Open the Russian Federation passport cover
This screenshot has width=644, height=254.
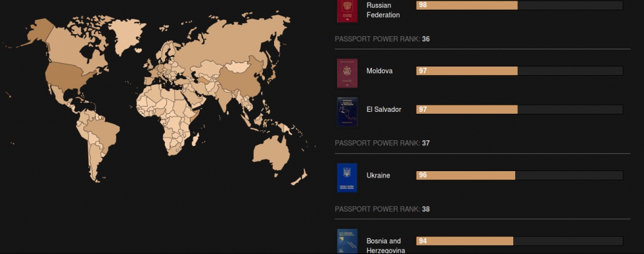pyautogui.click(x=347, y=11)
